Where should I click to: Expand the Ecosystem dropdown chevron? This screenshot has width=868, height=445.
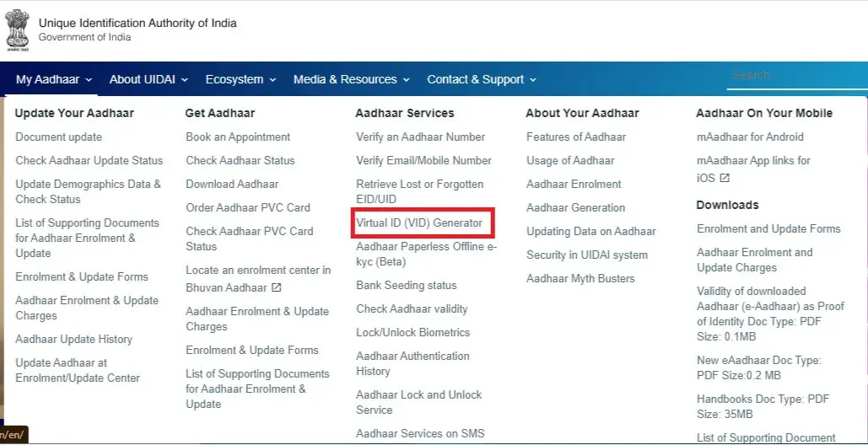[x=272, y=80]
